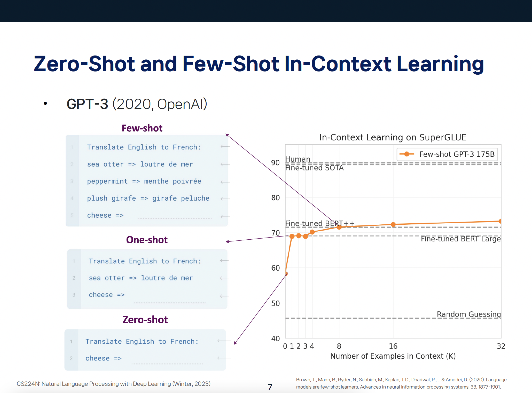Click the orange data point at K=8
The height and width of the screenshot is (393, 532).
(x=339, y=227)
